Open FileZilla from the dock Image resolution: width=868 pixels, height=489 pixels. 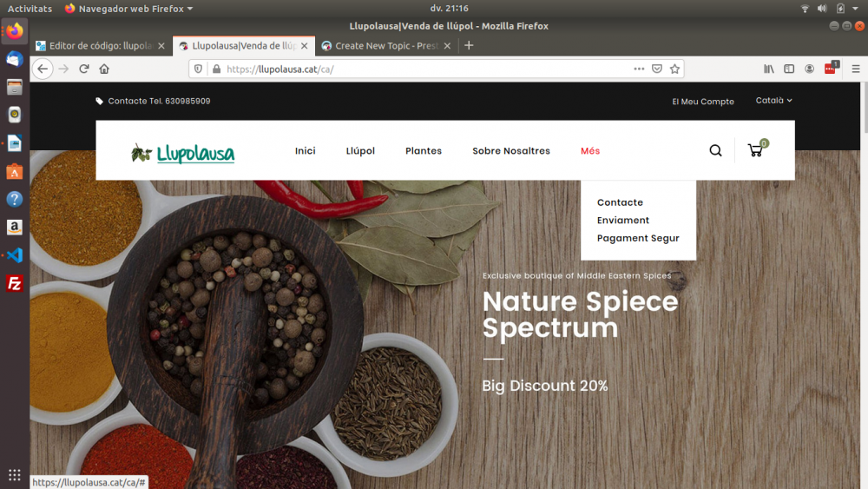tap(15, 283)
